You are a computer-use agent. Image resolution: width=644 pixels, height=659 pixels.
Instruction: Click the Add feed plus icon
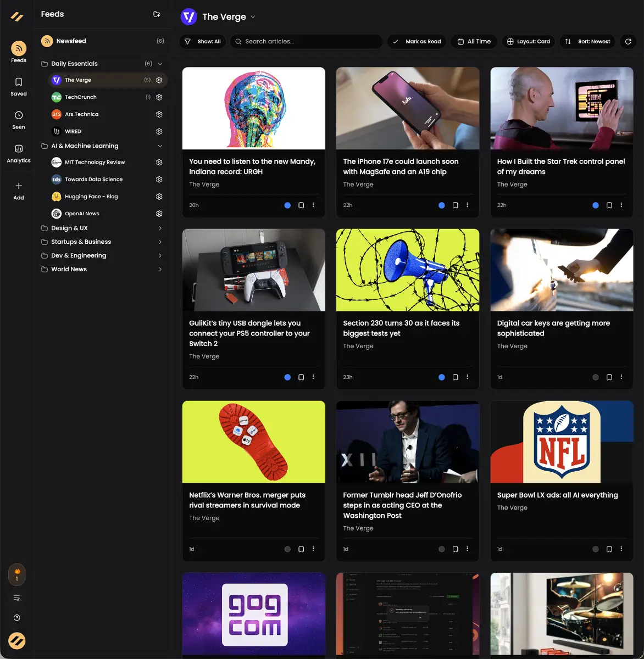[19, 186]
